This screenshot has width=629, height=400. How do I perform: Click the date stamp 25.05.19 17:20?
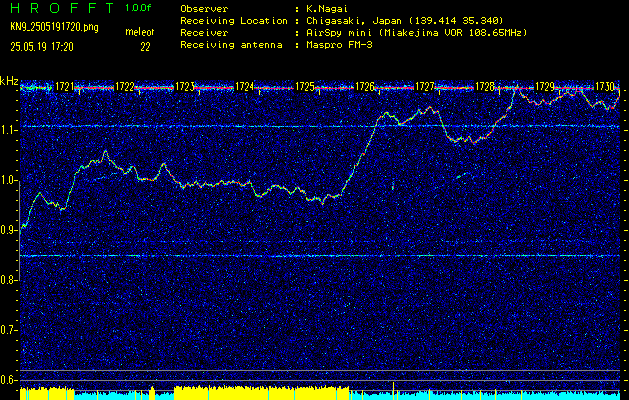[x=42, y=47]
